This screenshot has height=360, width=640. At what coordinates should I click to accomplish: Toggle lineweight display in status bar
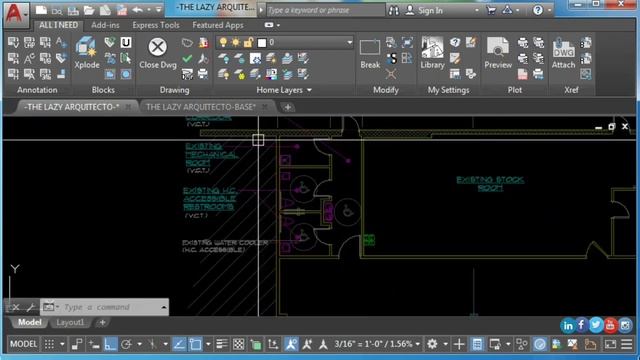tap(222, 344)
